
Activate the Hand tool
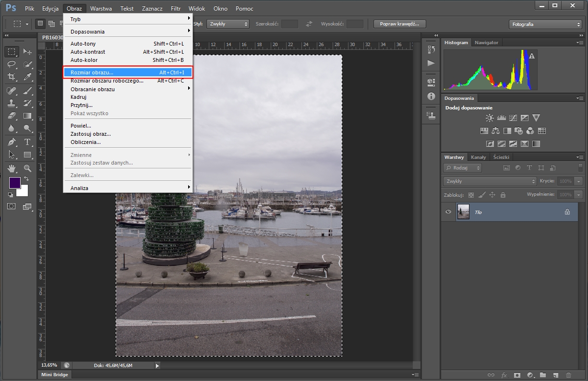[x=12, y=168]
